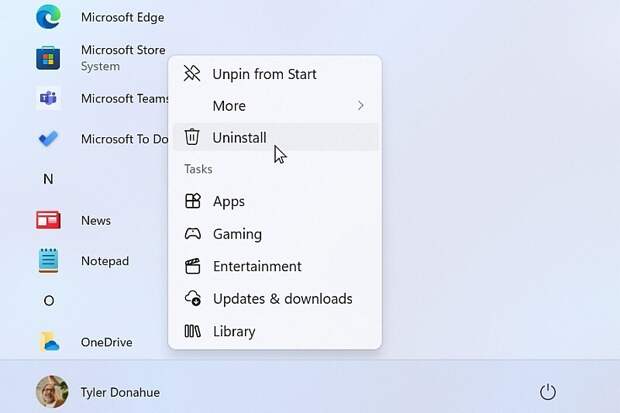Click the Uninstall trash can icon

(192, 137)
